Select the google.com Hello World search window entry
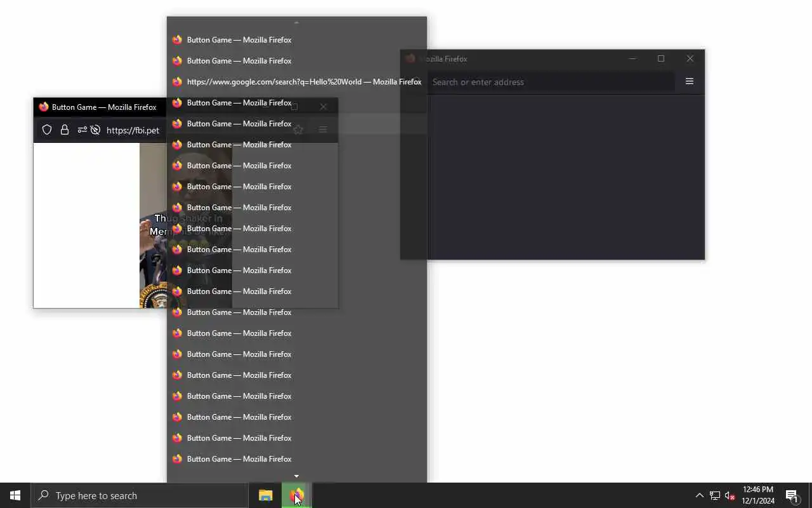This screenshot has height=508, width=812. [297, 82]
